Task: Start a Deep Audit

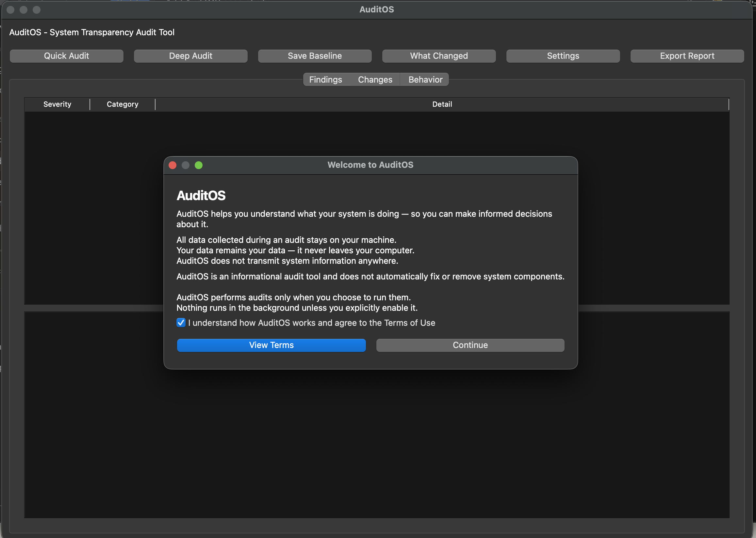Action: click(x=190, y=56)
